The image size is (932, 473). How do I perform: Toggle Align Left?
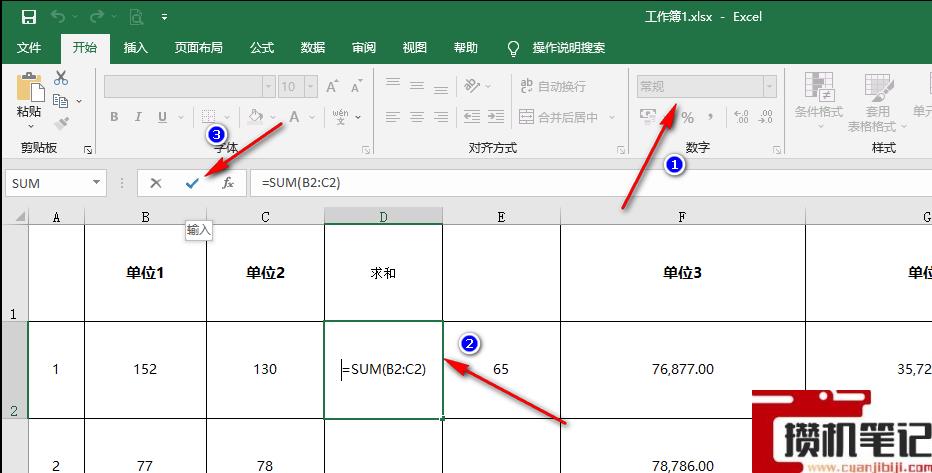392,117
